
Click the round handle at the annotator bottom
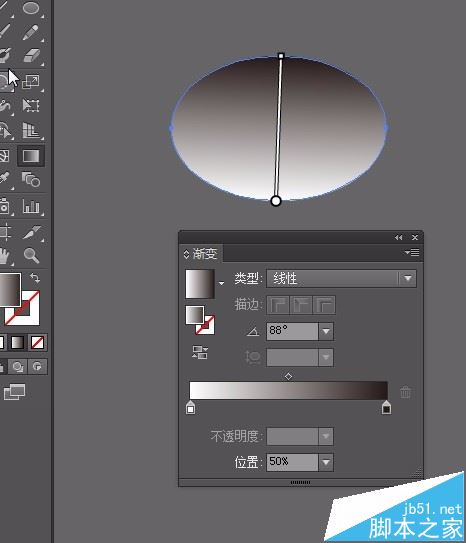click(x=276, y=201)
